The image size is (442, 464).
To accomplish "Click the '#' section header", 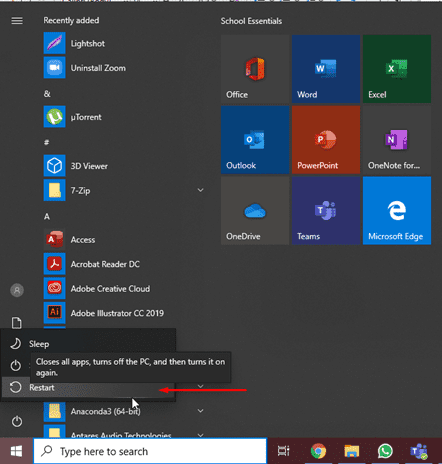I will click(47, 142).
